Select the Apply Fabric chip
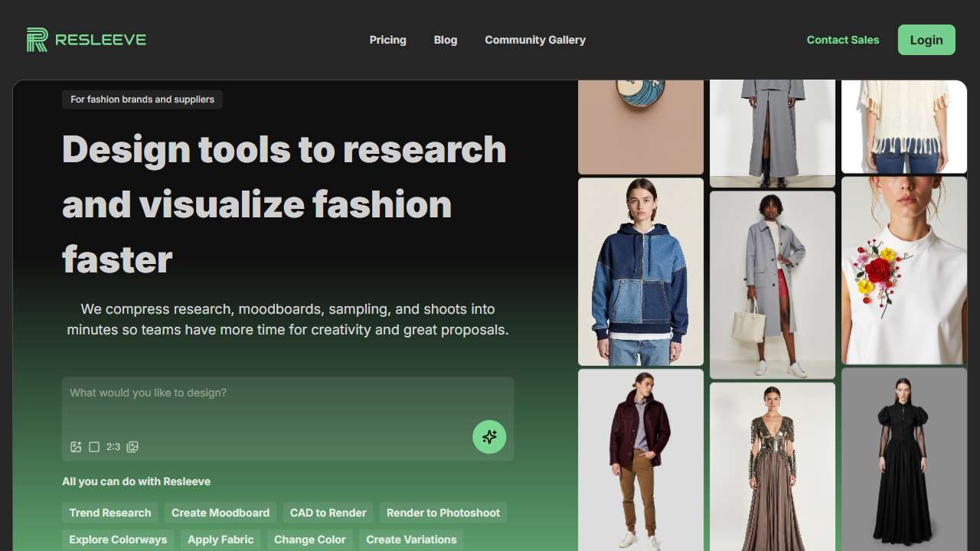Image resolution: width=980 pixels, height=551 pixels. pos(220,540)
